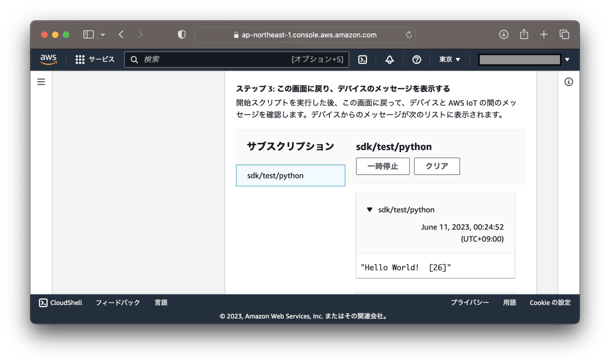Open the hamburger navigation menu
Screen dimensions: 610x364
click(x=41, y=82)
